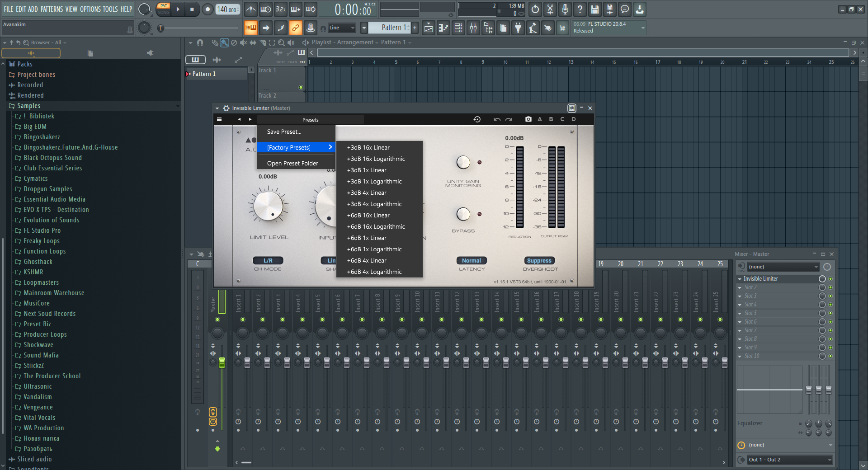868x470 pixels.
Task: Toggle the Bypass button on Invisible Limiter
Action: point(463,214)
